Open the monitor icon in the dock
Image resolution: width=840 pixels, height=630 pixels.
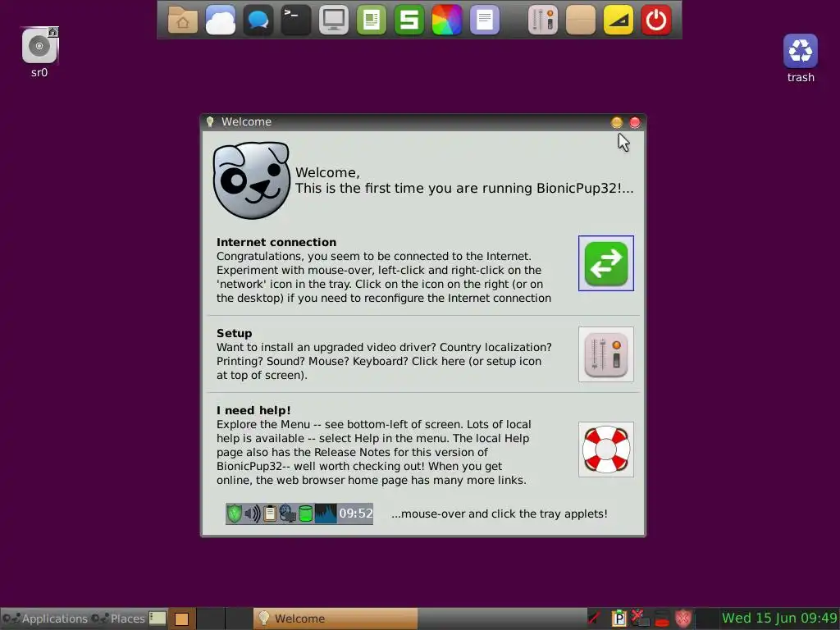point(333,21)
